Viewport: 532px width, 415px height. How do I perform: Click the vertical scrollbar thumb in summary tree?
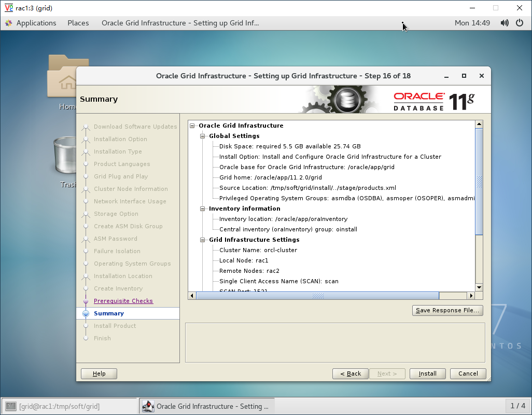click(x=479, y=182)
